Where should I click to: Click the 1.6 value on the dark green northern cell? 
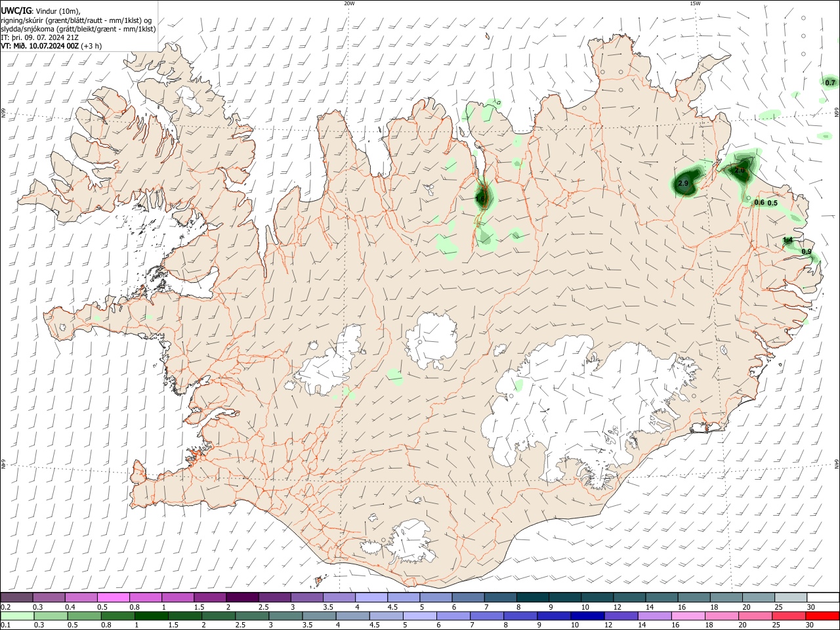(480, 198)
